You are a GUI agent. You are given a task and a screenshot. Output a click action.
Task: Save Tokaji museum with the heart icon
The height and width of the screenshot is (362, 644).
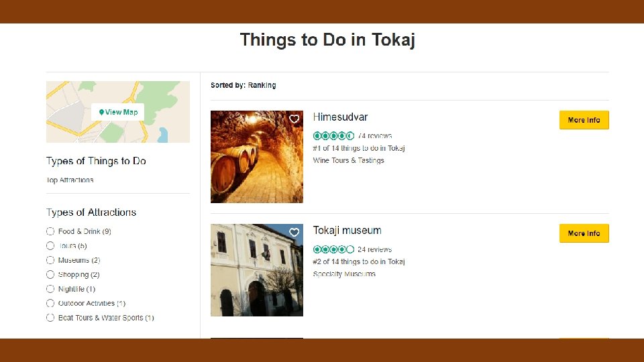click(x=294, y=233)
